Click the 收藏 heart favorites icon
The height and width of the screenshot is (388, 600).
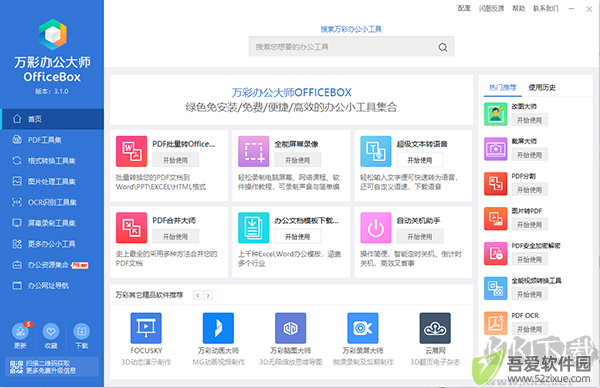pyautogui.click(x=51, y=331)
